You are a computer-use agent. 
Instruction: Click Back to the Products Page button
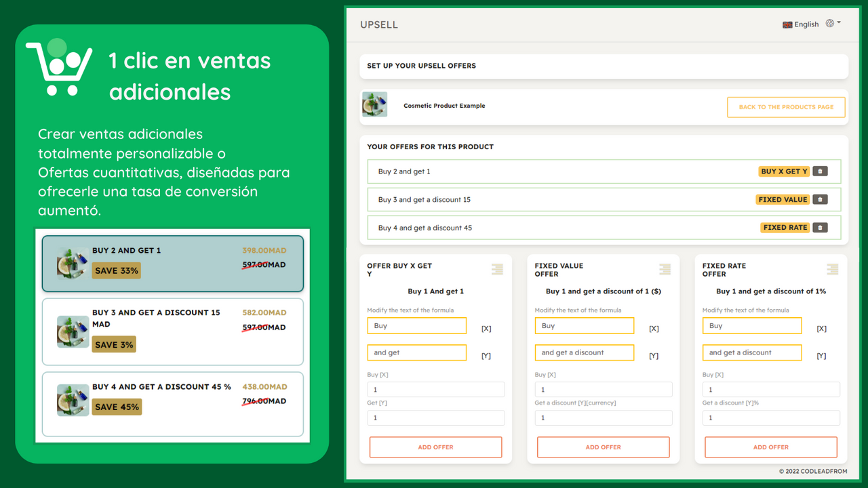[x=786, y=107]
